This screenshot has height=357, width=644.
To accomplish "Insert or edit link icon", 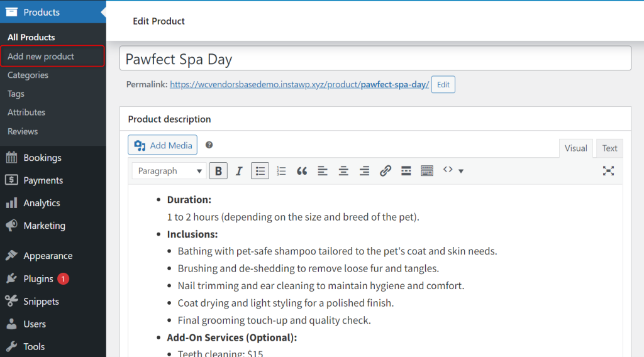I will [386, 171].
